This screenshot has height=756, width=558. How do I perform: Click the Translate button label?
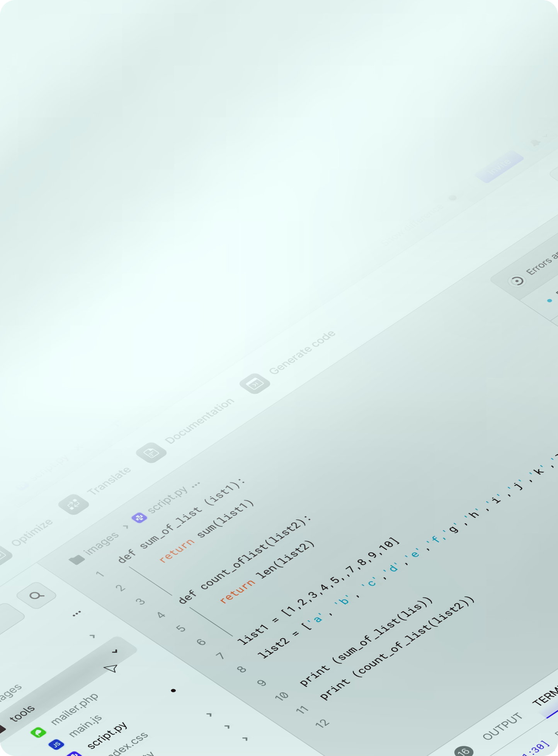[109, 481]
